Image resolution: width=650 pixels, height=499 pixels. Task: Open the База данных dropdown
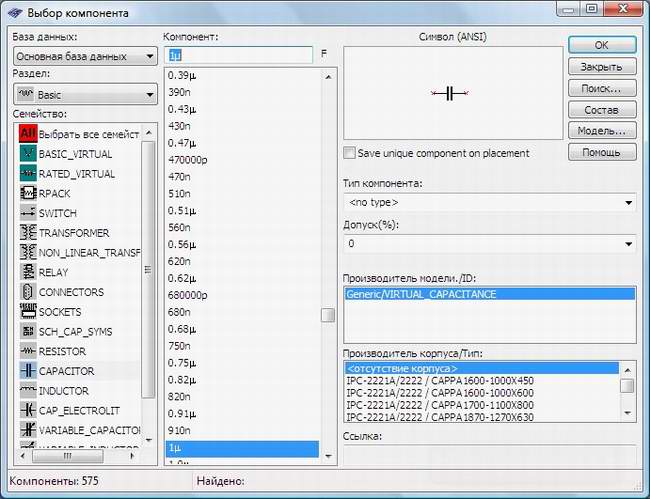point(85,56)
